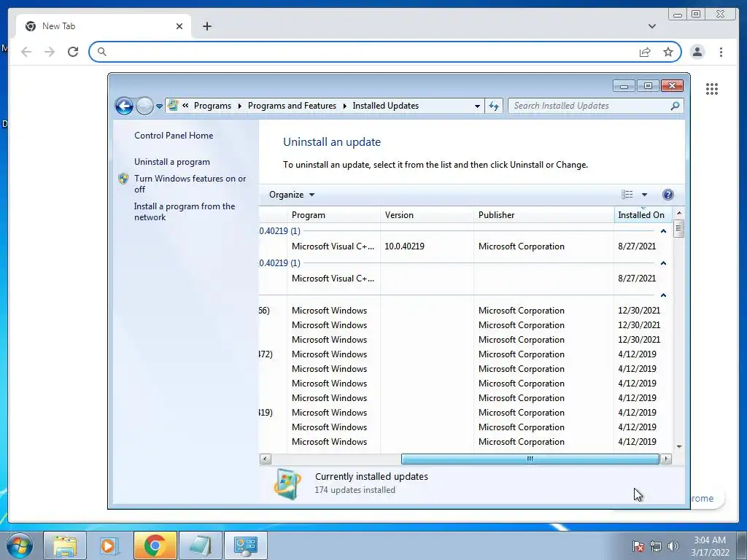Click the taskbar clock 3:04 AM
Image resolution: width=747 pixels, height=560 pixels.
coord(710,546)
